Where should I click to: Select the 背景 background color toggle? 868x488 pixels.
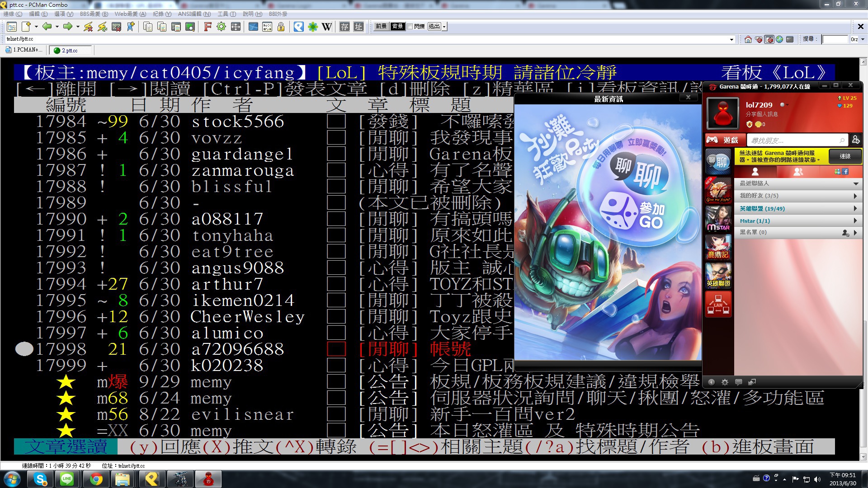pyautogui.click(x=397, y=27)
